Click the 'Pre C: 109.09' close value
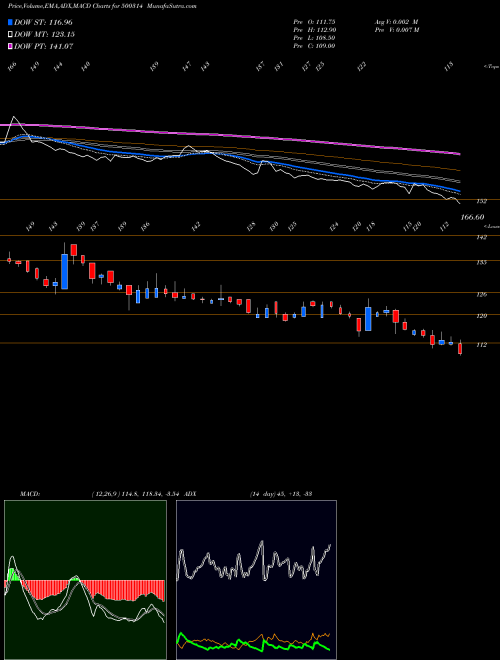 coord(314,46)
